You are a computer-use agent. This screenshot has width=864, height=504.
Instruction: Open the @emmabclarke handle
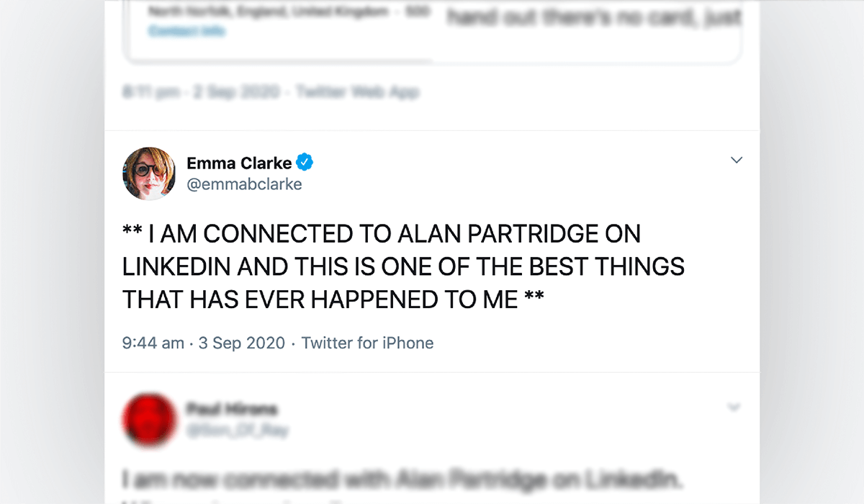(x=244, y=184)
